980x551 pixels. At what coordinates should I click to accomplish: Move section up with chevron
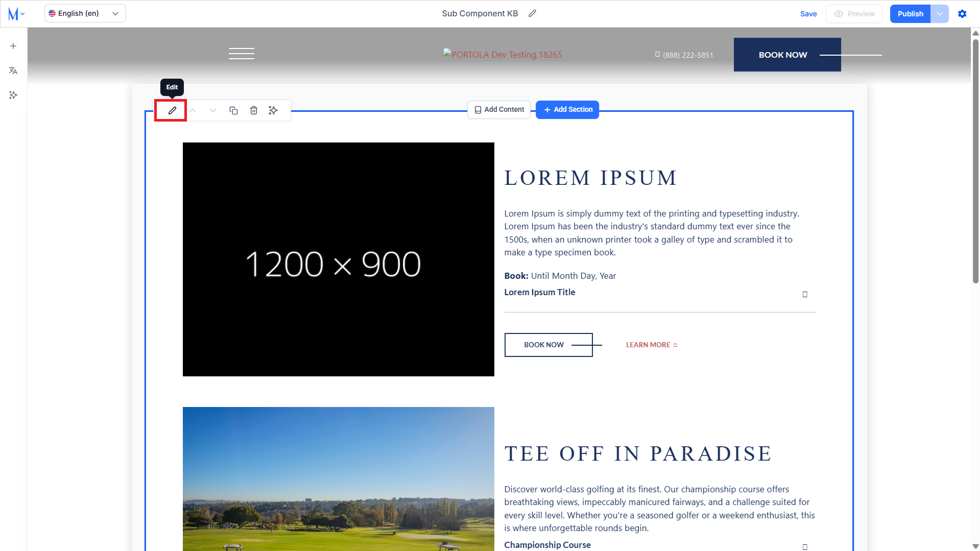tap(193, 110)
